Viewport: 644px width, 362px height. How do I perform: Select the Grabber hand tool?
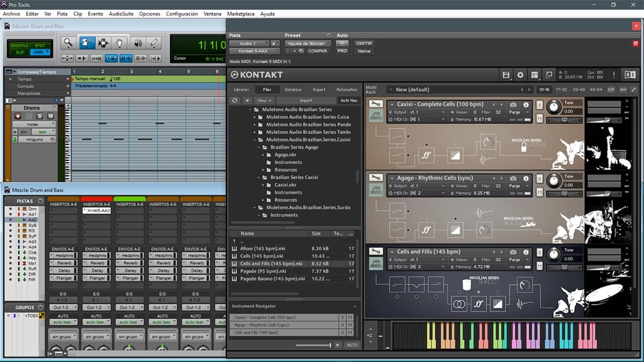click(120, 42)
